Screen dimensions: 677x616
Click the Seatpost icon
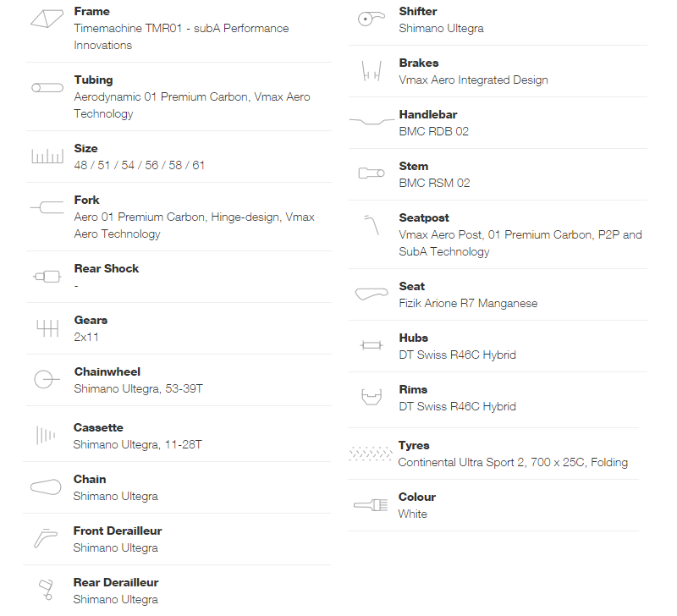pos(372,225)
